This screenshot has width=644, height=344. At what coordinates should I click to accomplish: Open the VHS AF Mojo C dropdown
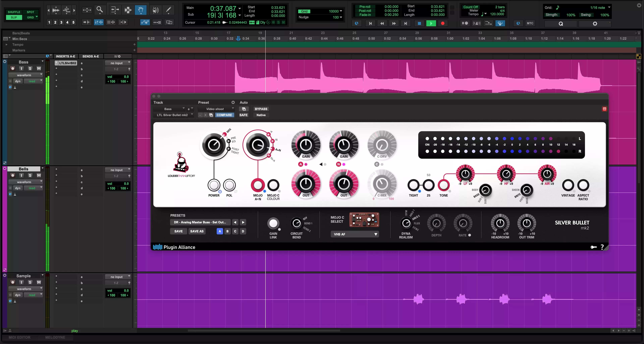[355, 234]
